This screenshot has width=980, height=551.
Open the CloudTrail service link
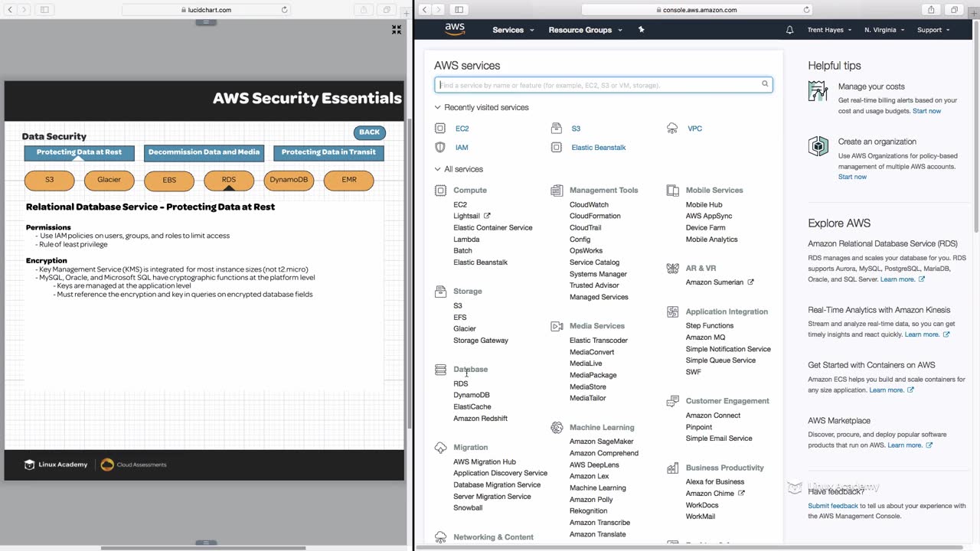coord(585,227)
